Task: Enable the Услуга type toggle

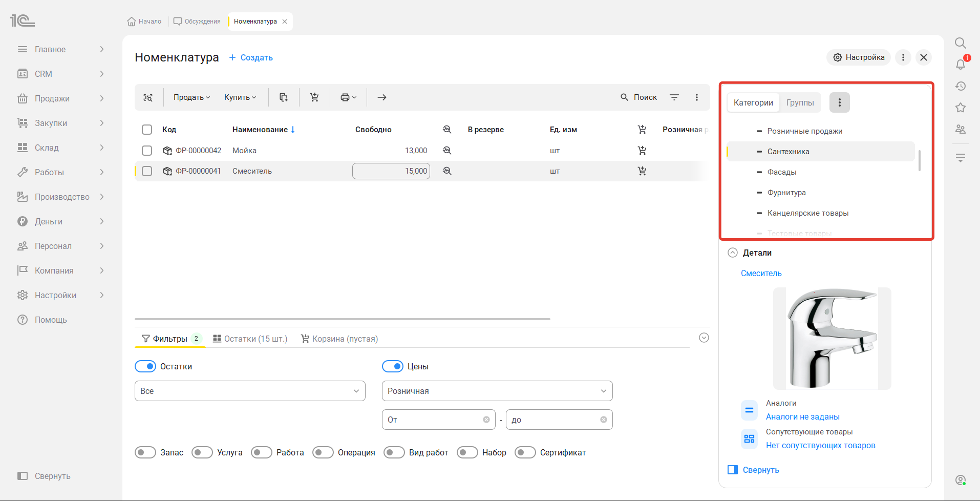Action: (x=202, y=452)
